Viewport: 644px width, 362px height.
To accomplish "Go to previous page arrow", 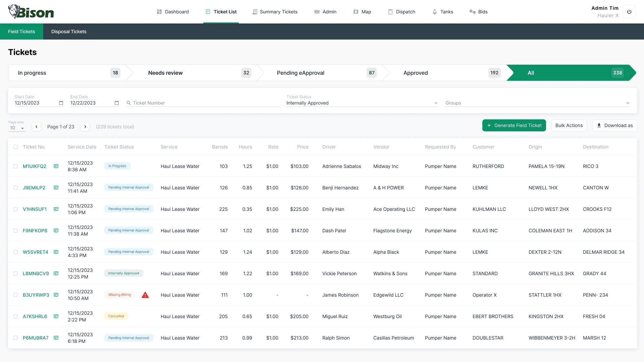I will [37, 127].
